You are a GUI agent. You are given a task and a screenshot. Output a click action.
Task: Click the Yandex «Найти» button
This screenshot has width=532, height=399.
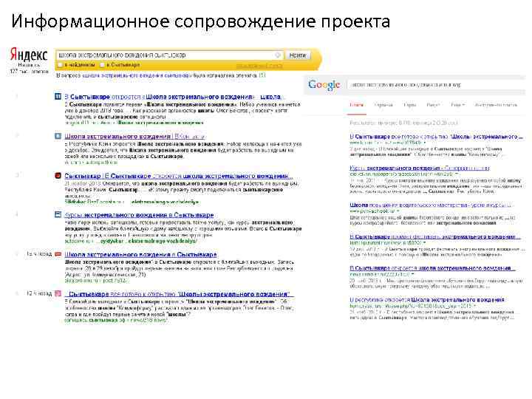pos(298,55)
